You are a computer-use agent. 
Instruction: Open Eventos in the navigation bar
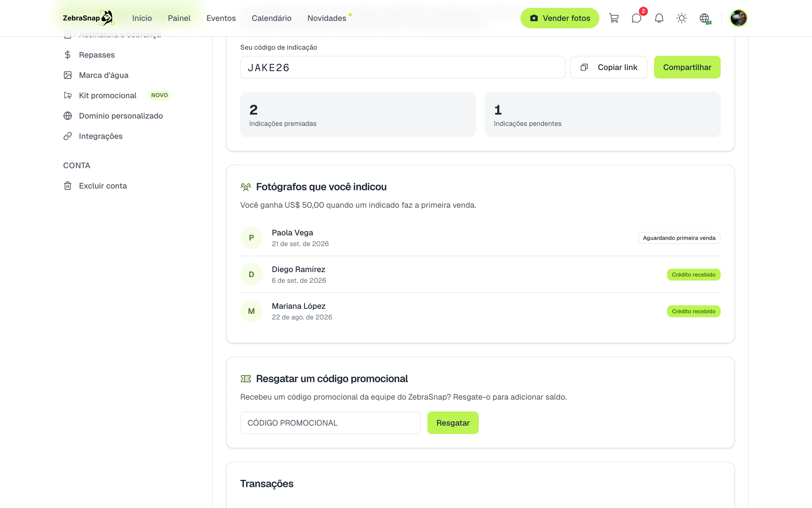[x=221, y=18]
